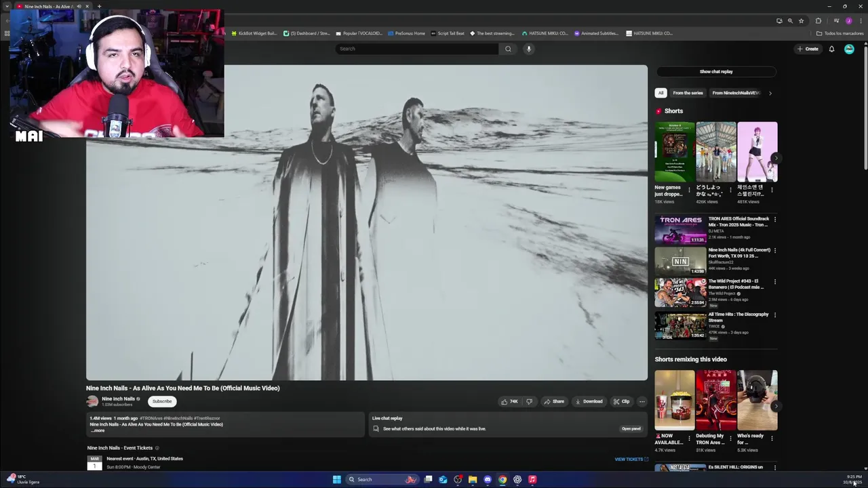Image resolution: width=868 pixels, height=488 pixels.
Task: Bookmark this page with the star icon
Action: pyautogui.click(x=801, y=21)
